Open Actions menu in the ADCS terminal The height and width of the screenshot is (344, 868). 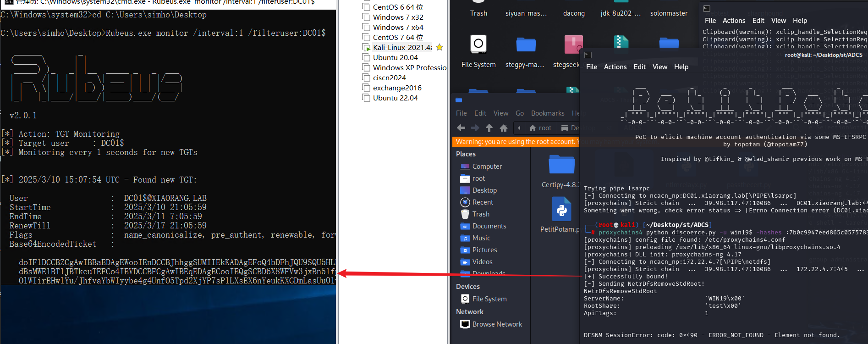click(615, 67)
